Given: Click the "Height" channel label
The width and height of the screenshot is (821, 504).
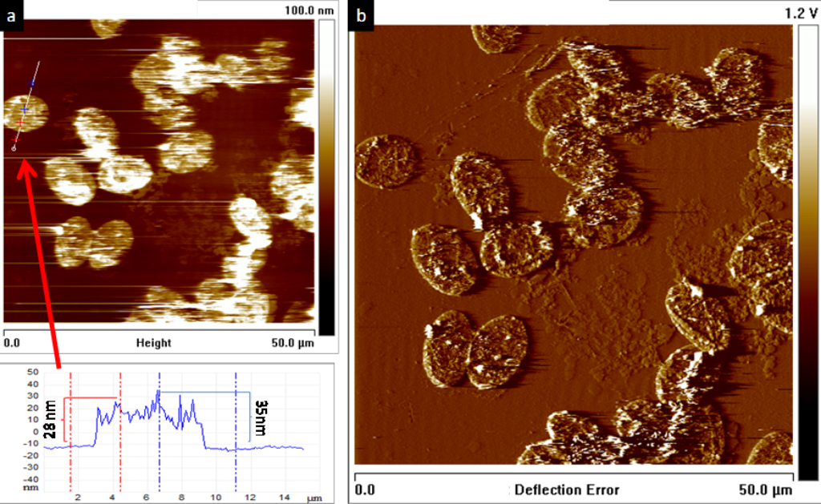Looking at the screenshot, I should click(153, 343).
